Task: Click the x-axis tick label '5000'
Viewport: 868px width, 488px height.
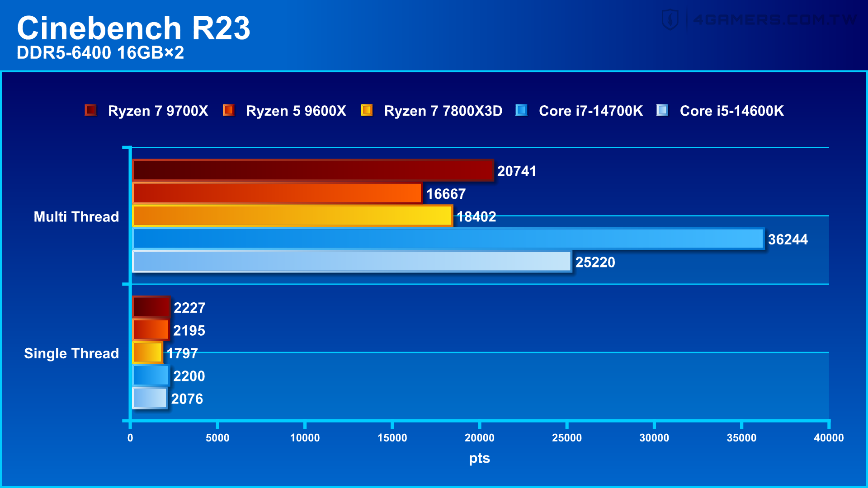Action: 217,438
